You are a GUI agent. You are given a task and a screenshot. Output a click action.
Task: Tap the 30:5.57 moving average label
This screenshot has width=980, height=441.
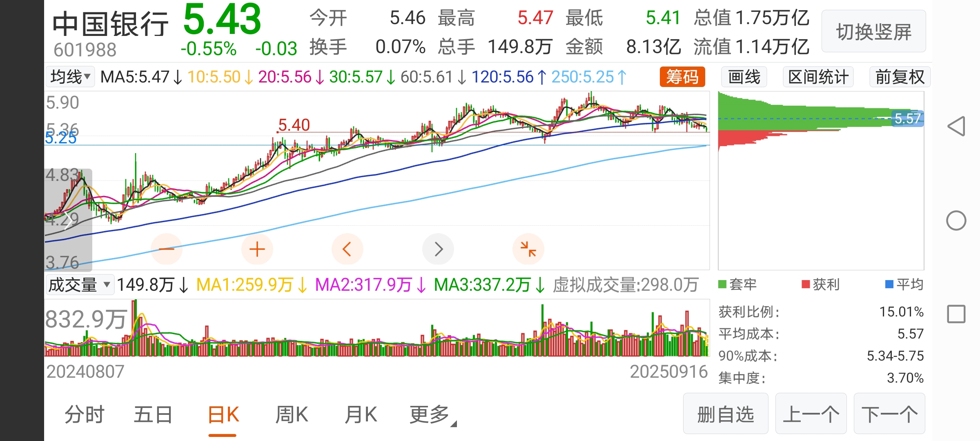363,77
